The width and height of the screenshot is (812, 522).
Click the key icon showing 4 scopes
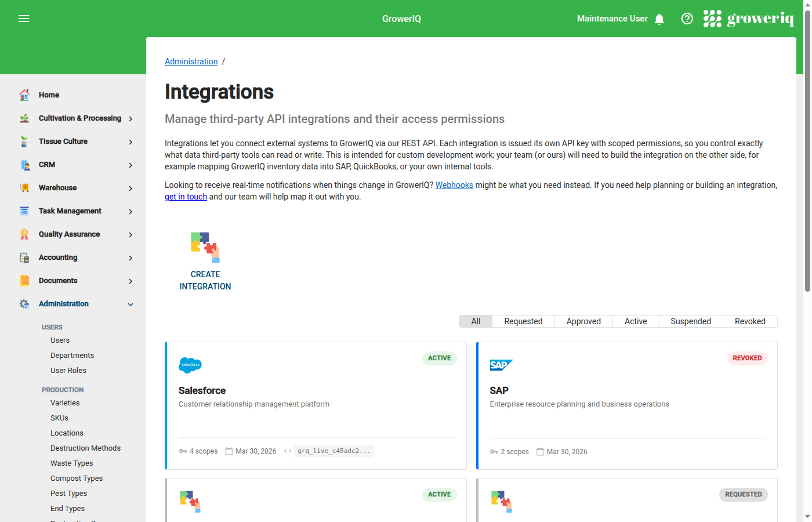click(183, 451)
